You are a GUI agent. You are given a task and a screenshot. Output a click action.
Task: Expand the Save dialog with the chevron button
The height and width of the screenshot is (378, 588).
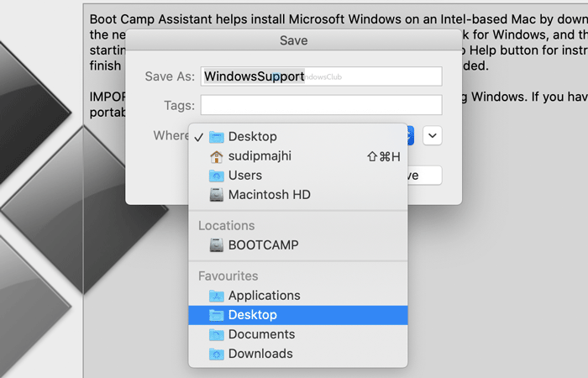(x=433, y=135)
